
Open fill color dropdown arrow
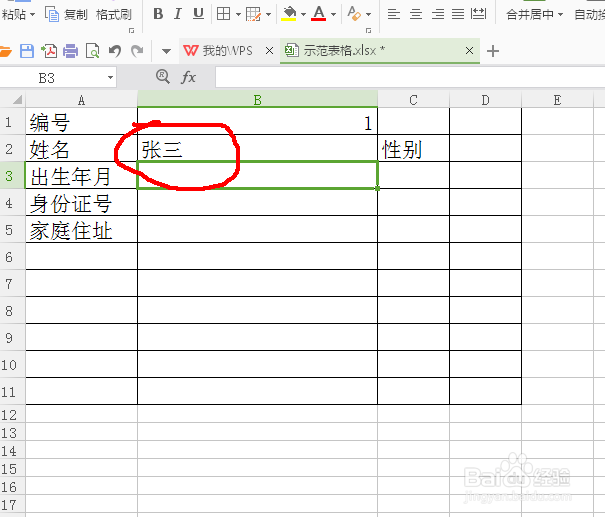tap(303, 15)
